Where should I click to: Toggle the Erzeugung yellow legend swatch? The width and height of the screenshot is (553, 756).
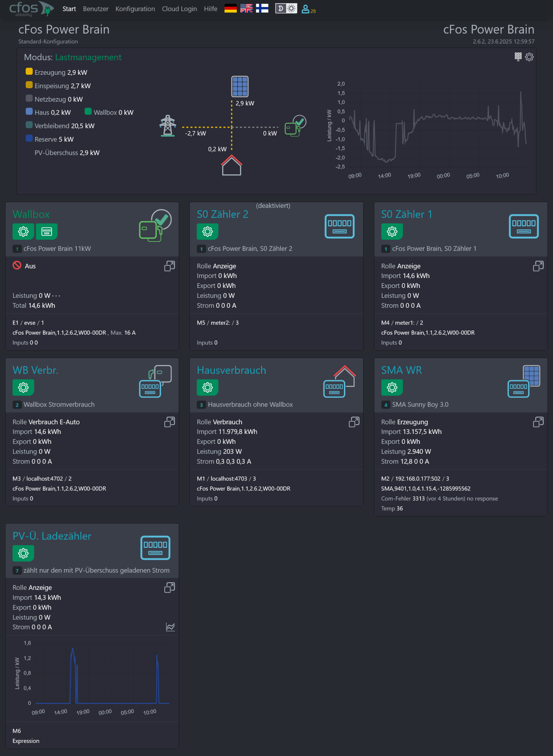pyautogui.click(x=29, y=71)
